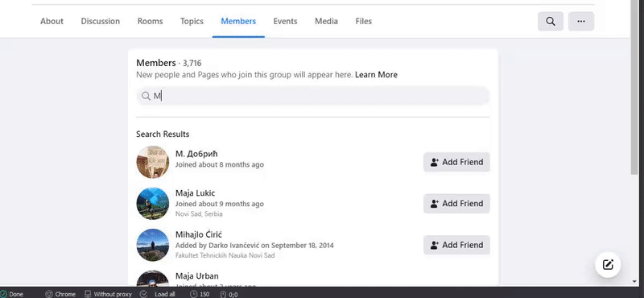
Task: Open the three-dots more options button
Action: point(581,22)
